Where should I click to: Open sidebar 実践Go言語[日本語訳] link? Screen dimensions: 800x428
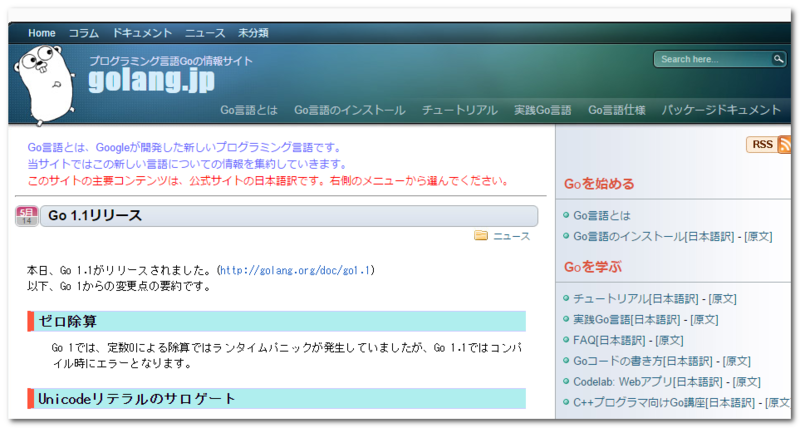coord(627,320)
